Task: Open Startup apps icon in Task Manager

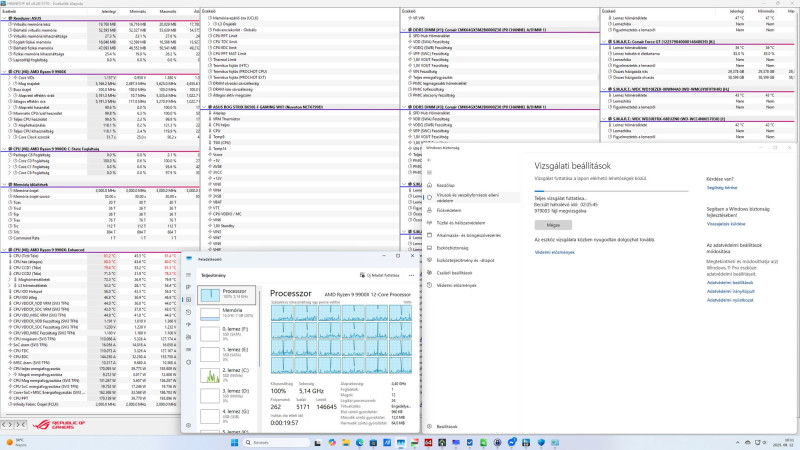Action: [x=189, y=324]
